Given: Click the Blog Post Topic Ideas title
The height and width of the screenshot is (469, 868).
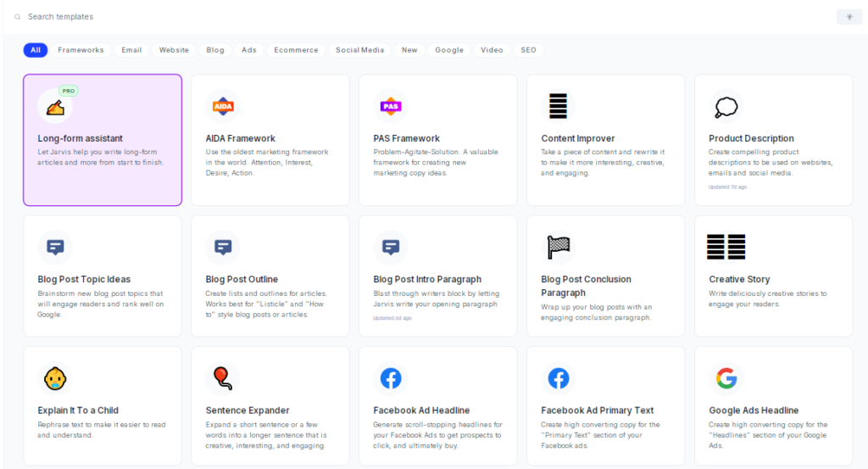Looking at the screenshot, I should 84,279.
